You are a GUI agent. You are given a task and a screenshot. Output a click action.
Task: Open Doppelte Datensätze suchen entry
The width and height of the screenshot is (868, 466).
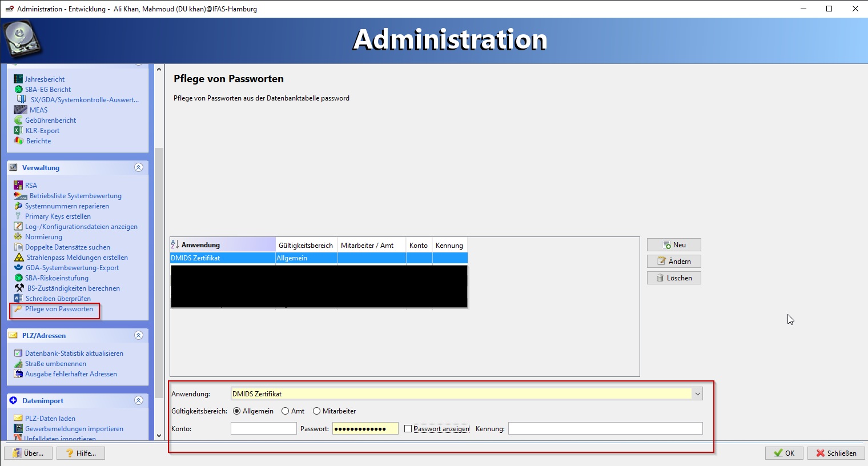pos(67,247)
